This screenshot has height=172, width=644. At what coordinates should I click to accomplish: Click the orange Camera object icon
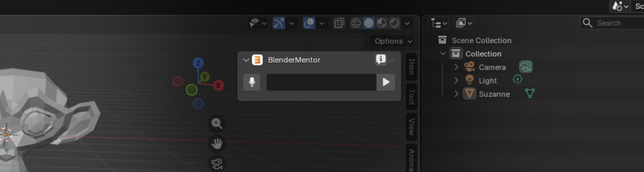(469, 67)
